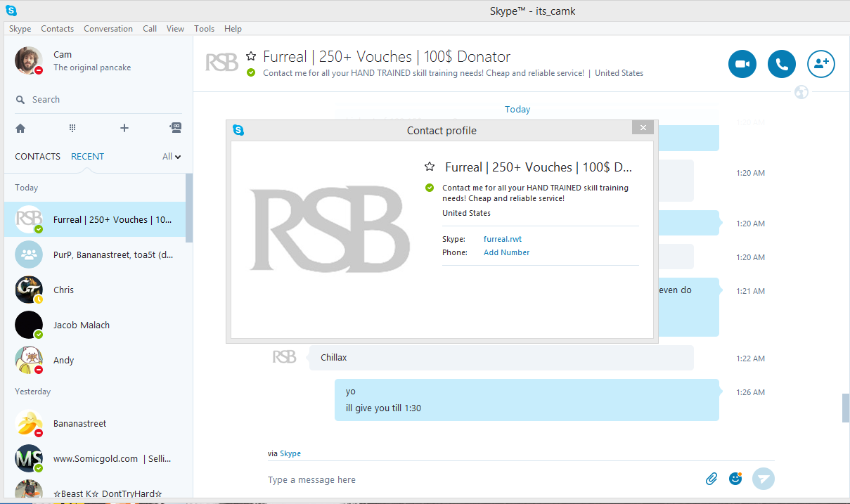Open the dial pad icon
This screenshot has width=850, height=504.
click(72, 128)
